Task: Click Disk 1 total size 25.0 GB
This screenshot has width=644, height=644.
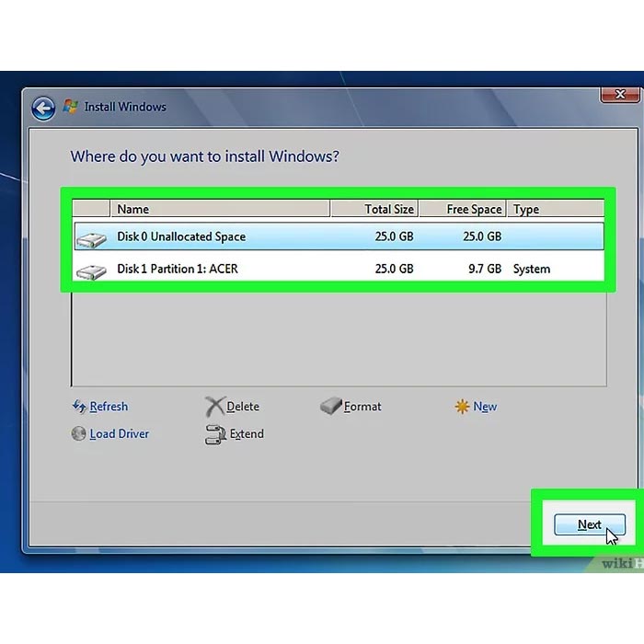Action: pos(394,269)
